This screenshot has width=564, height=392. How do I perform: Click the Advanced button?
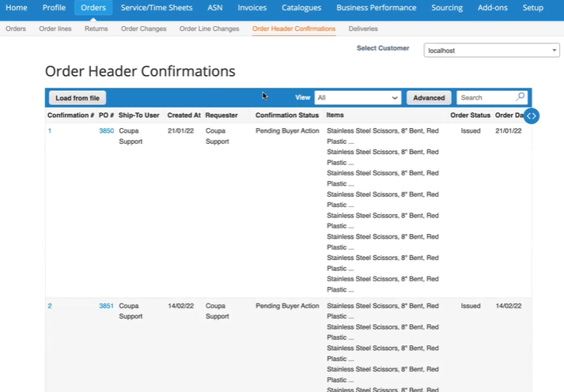429,98
